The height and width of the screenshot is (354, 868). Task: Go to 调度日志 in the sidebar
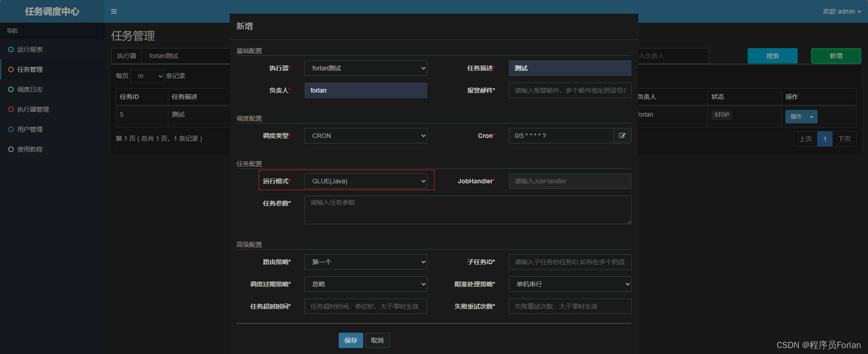pyautogui.click(x=30, y=89)
